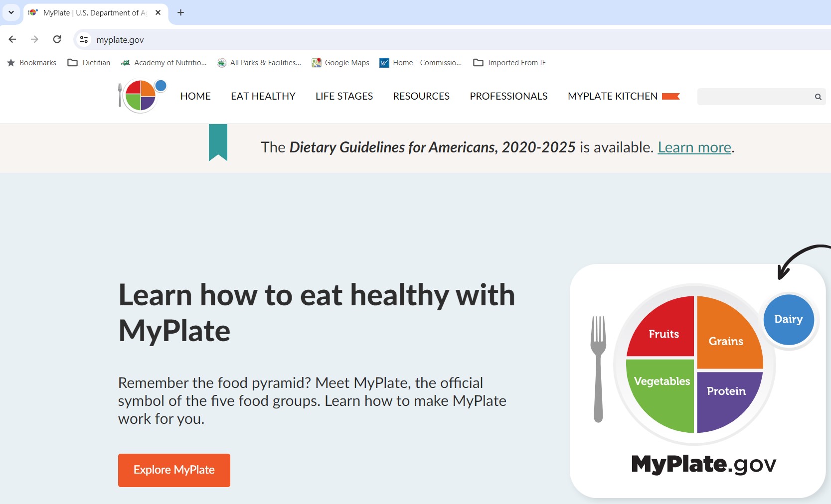Switch to the MyPlate browser tab
831x504 pixels.
tap(90, 12)
